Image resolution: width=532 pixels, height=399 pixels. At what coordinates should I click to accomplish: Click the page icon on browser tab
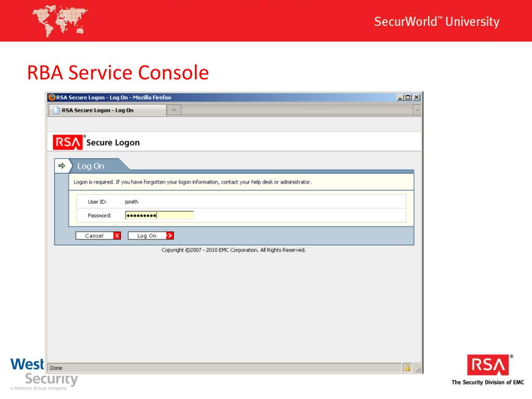pos(57,110)
